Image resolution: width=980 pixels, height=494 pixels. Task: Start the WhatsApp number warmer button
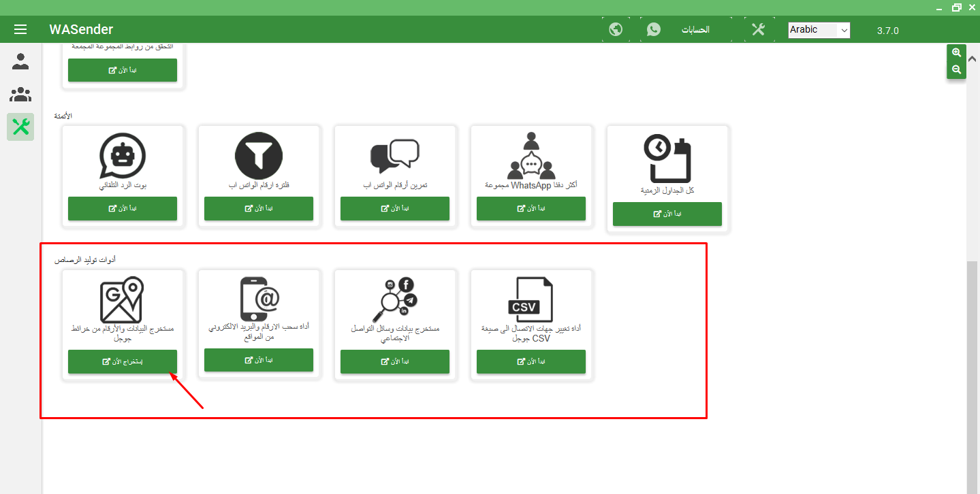(x=395, y=208)
